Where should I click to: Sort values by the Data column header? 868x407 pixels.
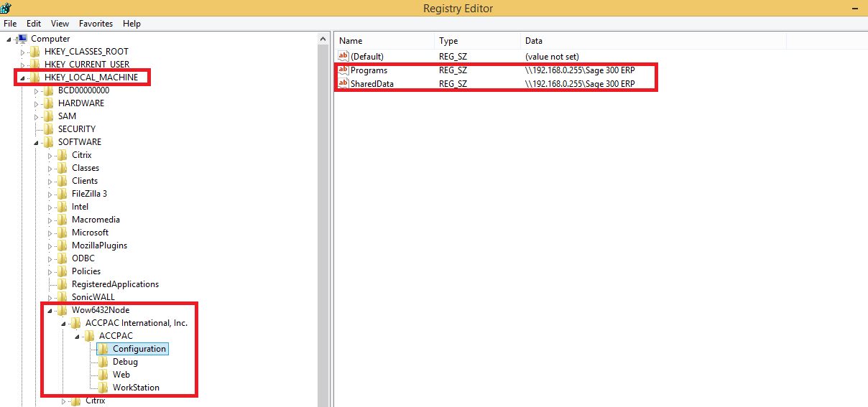[653, 41]
